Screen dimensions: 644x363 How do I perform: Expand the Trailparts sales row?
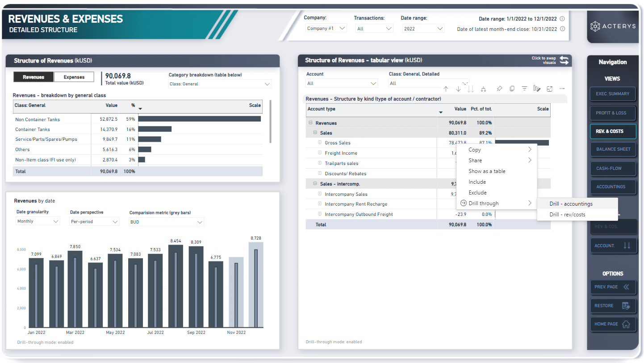click(320, 163)
